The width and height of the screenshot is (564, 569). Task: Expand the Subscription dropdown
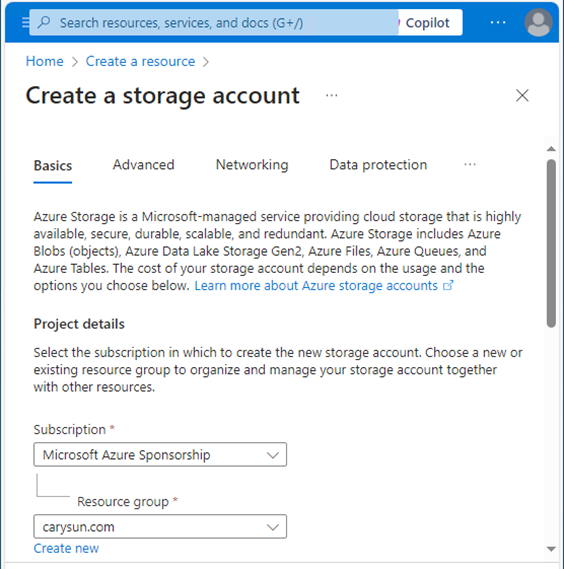(x=160, y=454)
